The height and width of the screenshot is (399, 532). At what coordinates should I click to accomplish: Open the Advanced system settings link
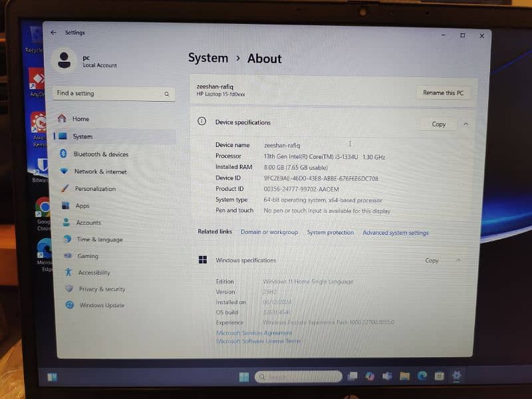point(396,233)
